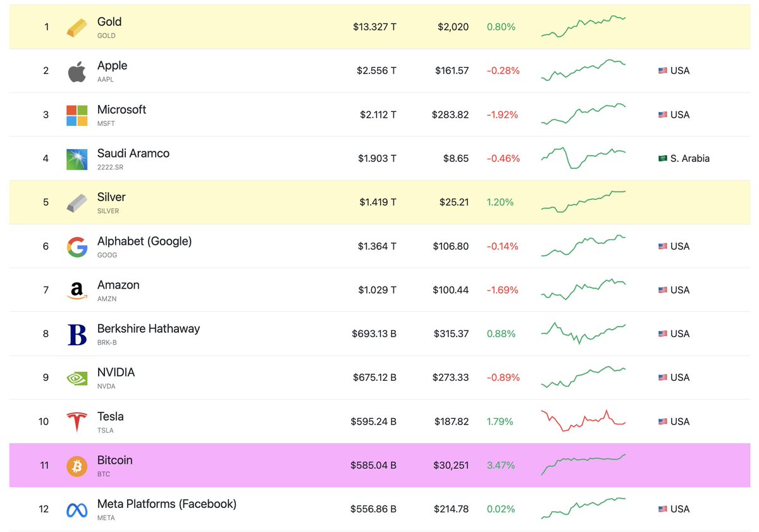
Task: Click Apple market cap $2.556 T
Action: (x=376, y=71)
